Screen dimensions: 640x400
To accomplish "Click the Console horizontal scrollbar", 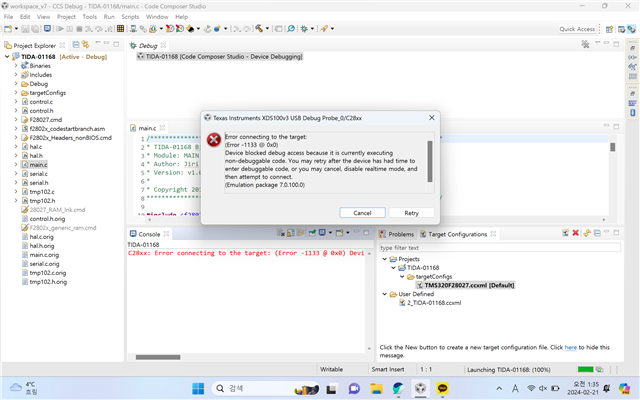I will pyautogui.click(x=158, y=357).
